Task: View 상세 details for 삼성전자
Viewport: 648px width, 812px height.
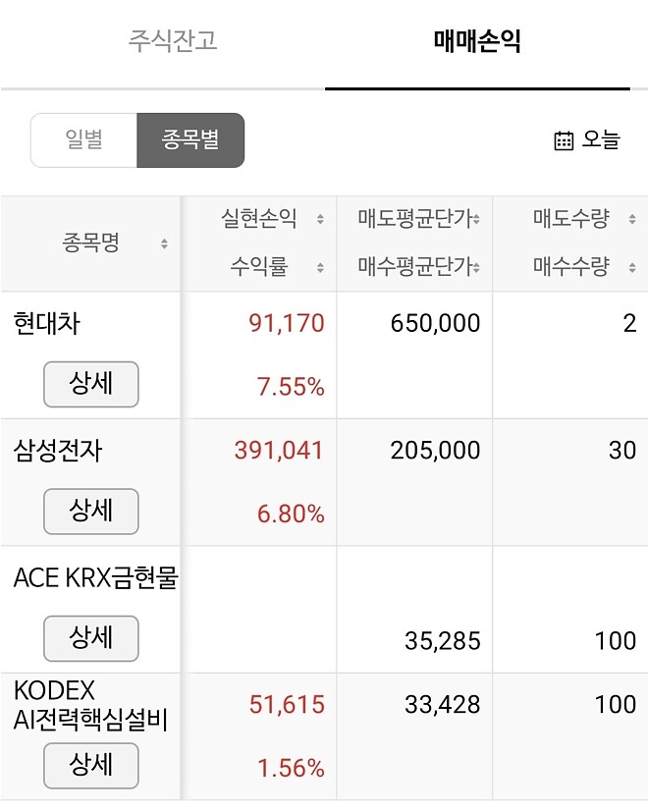Action: pyautogui.click(x=90, y=511)
